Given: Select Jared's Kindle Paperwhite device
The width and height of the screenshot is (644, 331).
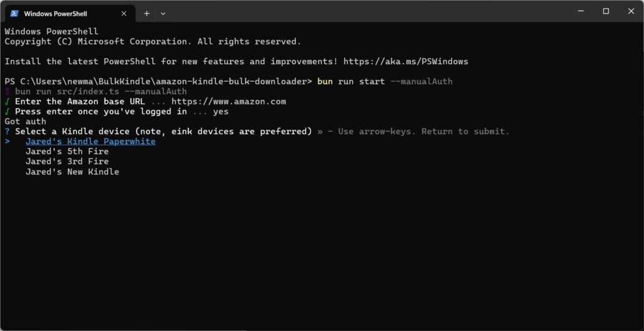Looking at the screenshot, I should click(91, 142).
